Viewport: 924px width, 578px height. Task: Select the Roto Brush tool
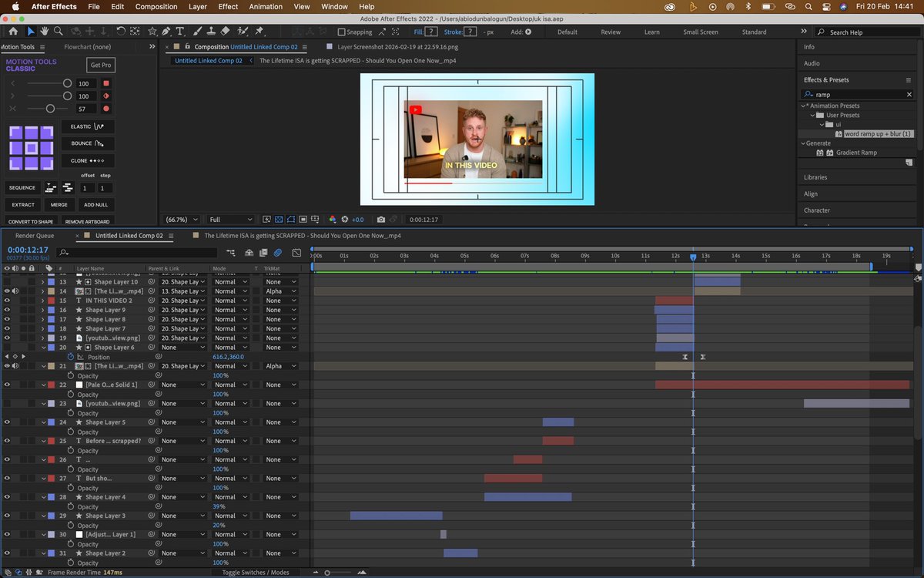242,32
